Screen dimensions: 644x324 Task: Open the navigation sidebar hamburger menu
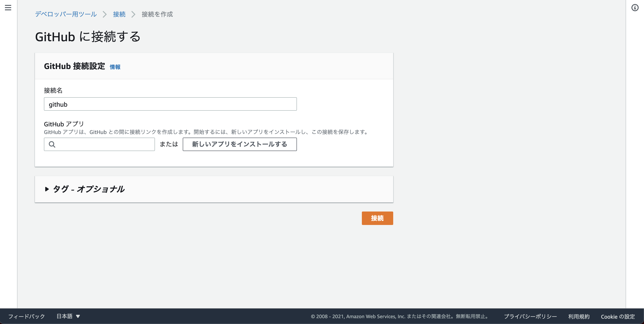pos(8,8)
